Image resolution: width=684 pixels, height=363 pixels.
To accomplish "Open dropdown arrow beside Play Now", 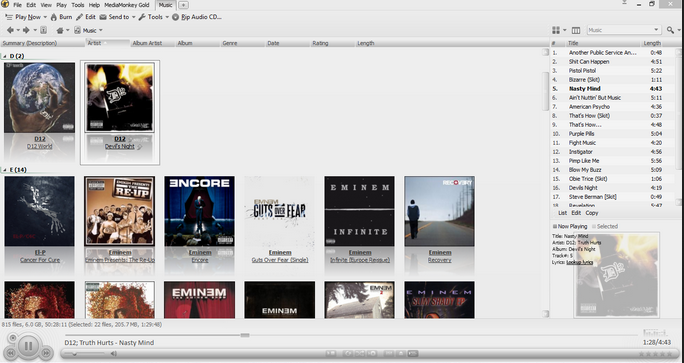I will (45, 17).
